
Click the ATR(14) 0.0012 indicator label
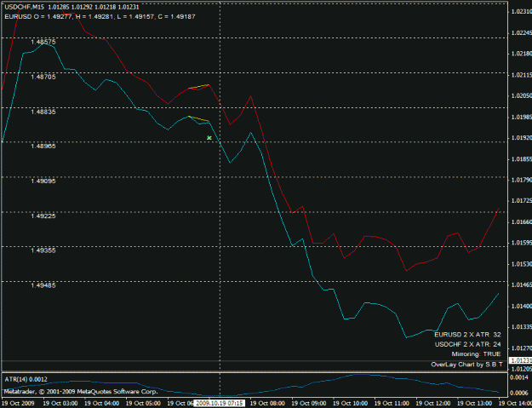coord(26,380)
